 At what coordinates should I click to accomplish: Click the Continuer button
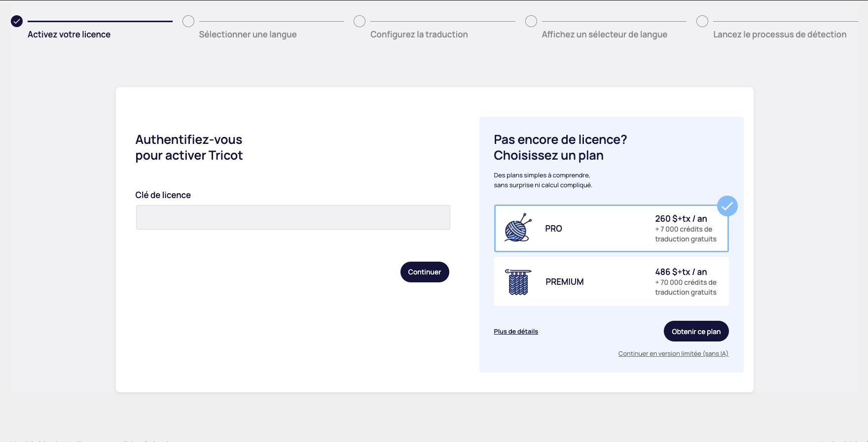point(425,272)
